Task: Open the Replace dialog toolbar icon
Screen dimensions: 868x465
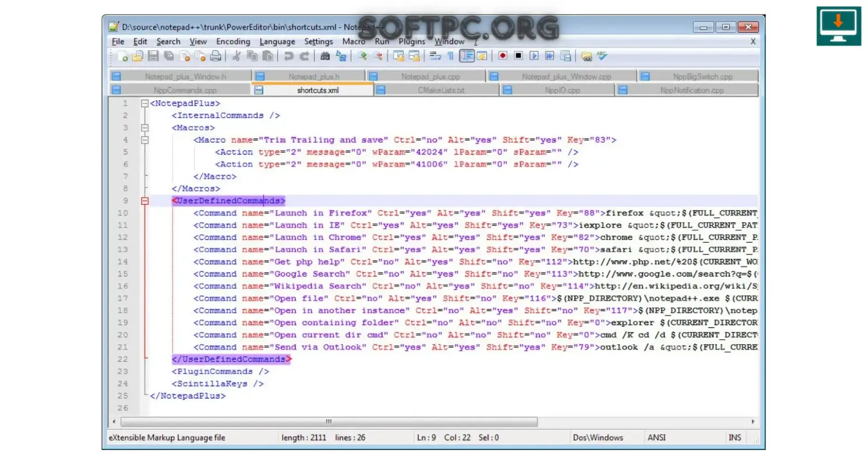Action: (341, 56)
